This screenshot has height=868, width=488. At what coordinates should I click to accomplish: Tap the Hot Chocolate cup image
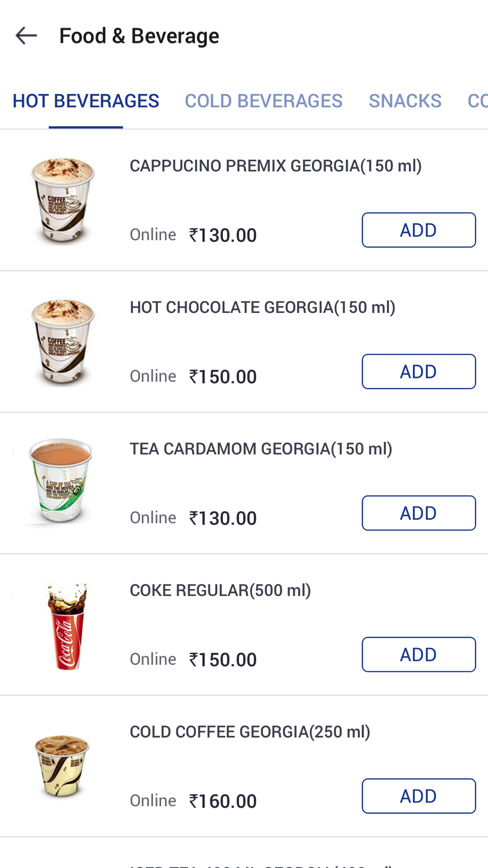point(62,342)
